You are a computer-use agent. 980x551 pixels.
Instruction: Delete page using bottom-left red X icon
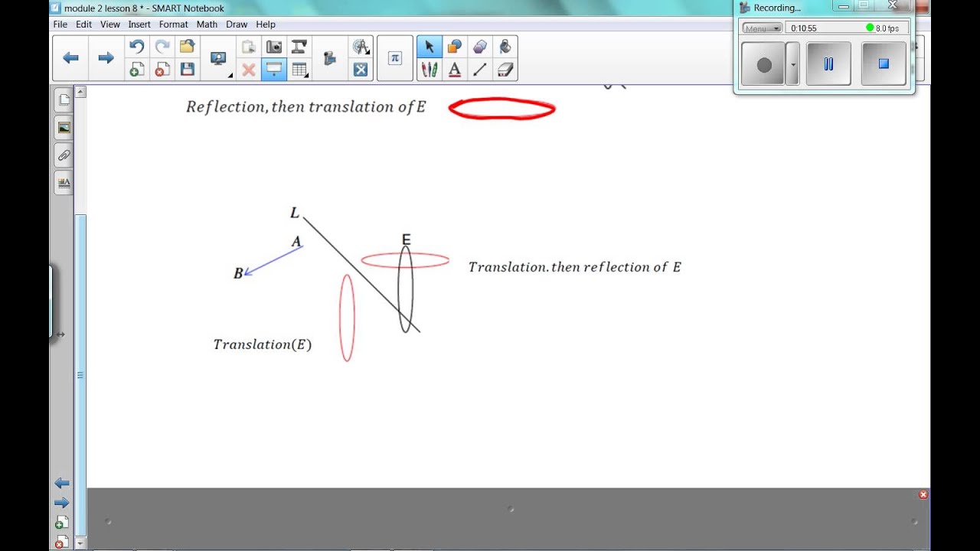tap(60, 543)
